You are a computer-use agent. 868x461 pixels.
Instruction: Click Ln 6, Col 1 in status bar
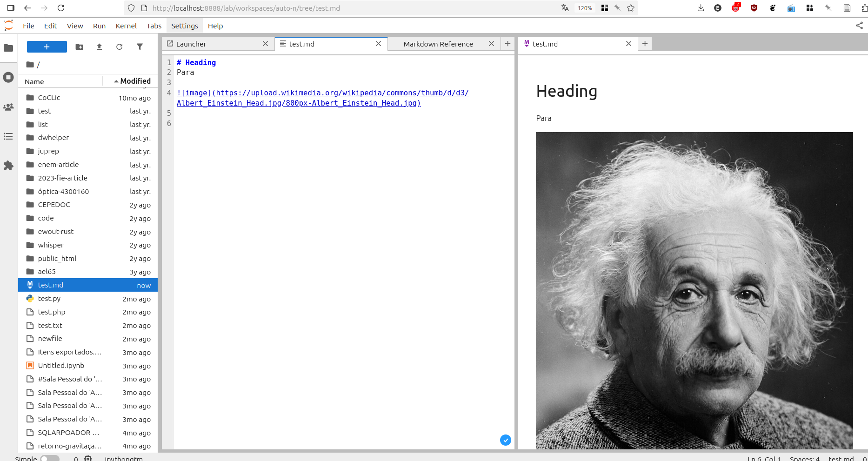click(x=764, y=459)
